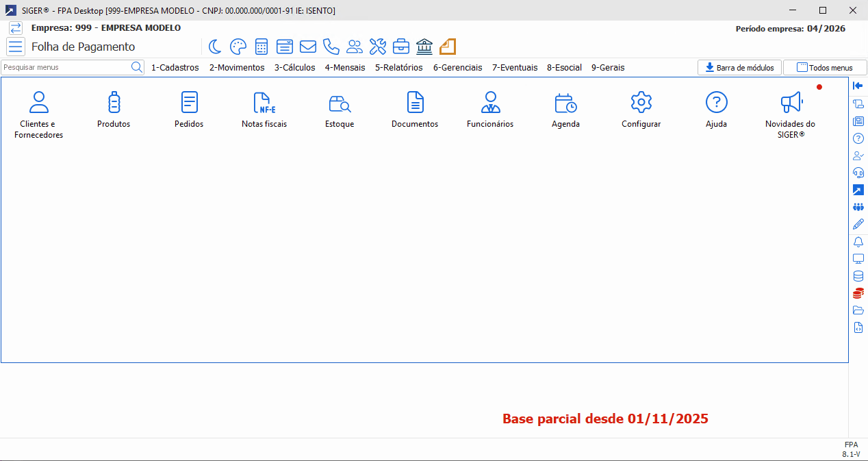Click the red coins sidebar icon
This screenshot has width=868, height=461.
tap(858, 293)
